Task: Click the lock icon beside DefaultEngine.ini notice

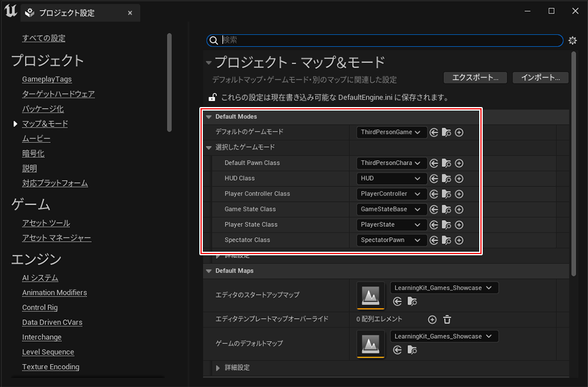Action: (x=212, y=98)
